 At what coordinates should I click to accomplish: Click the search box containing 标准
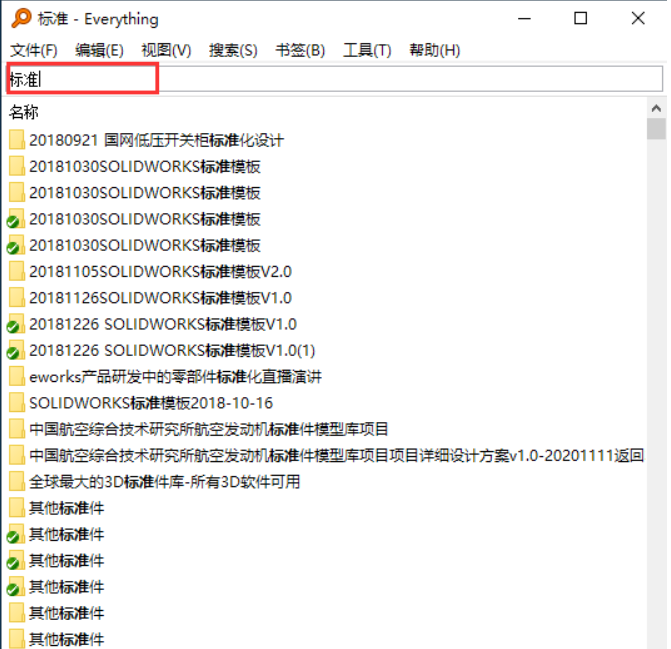[x=335, y=79]
